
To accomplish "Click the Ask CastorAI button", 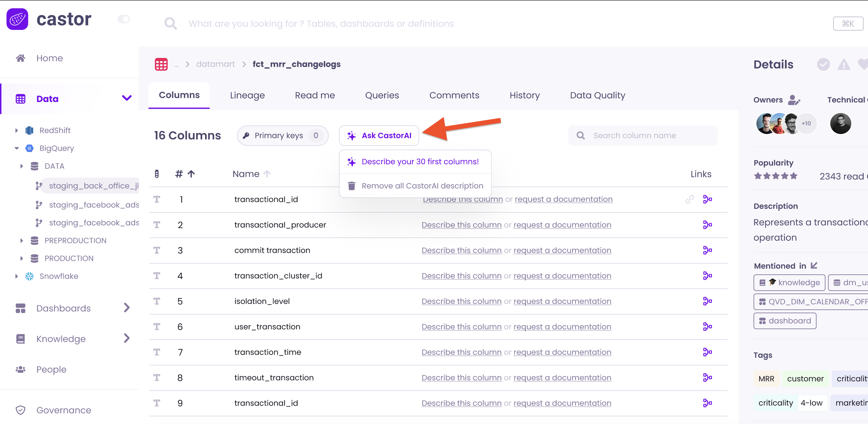I will tap(379, 135).
